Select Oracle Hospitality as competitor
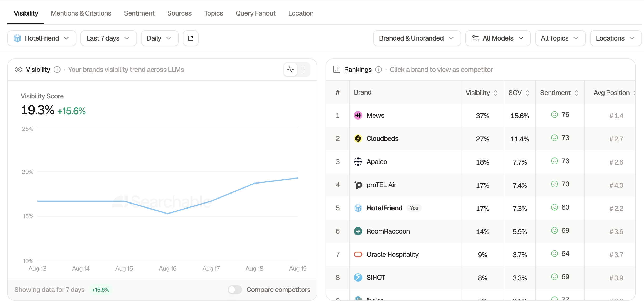 pos(392,254)
